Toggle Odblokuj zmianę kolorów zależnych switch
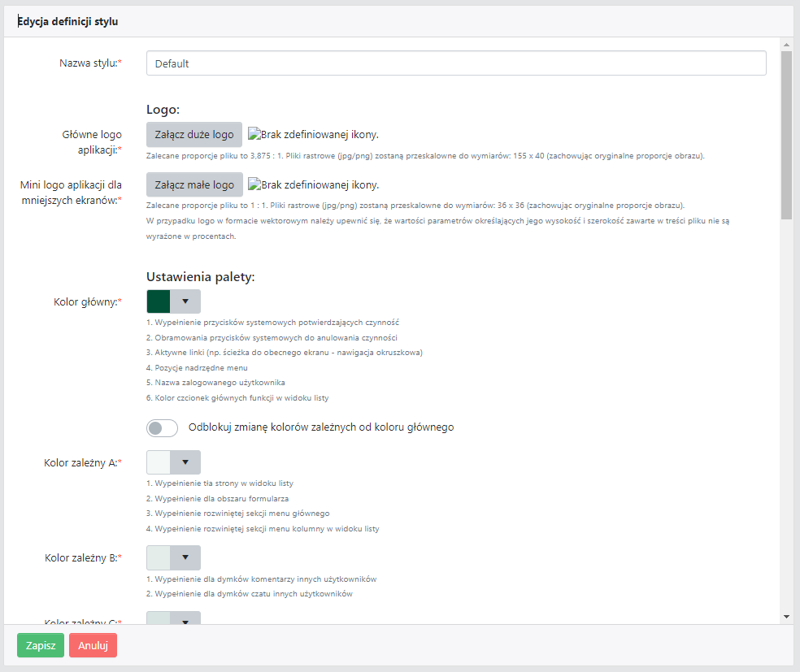800x672 pixels. (x=163, y=427)
